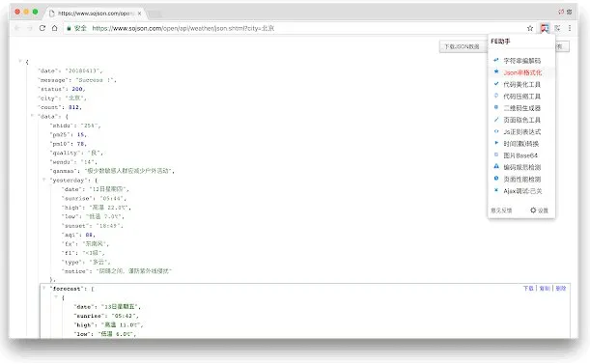The width and height of the screenshot is (590, 364).
Task: Select 图片Base64 menu entry
Action: (520, 155)
